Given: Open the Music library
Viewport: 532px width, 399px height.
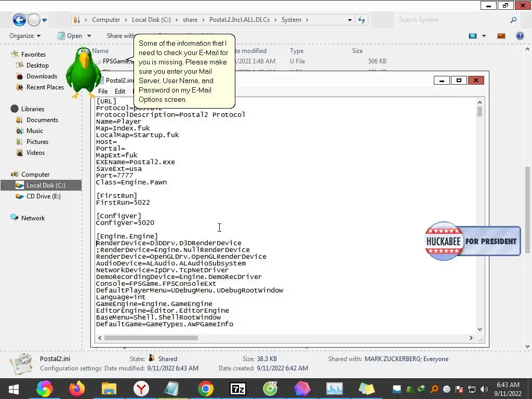Looking at the screenshot, I should pyautogui.click(x=35, y=130).
